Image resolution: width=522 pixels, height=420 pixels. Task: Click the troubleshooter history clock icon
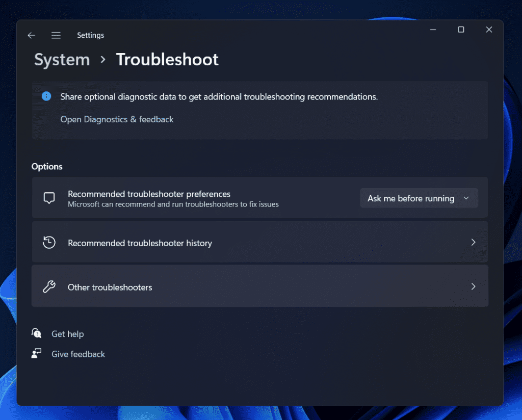[49, 243]
